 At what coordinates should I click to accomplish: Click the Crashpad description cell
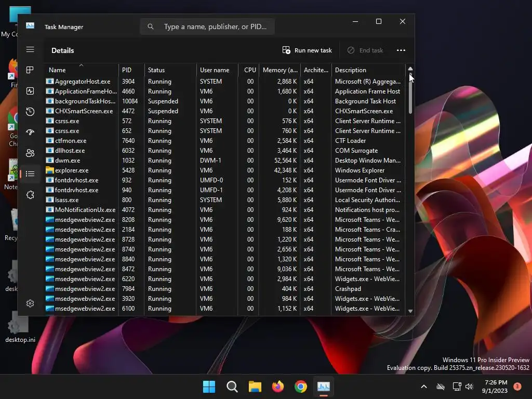tap(348, 289)
